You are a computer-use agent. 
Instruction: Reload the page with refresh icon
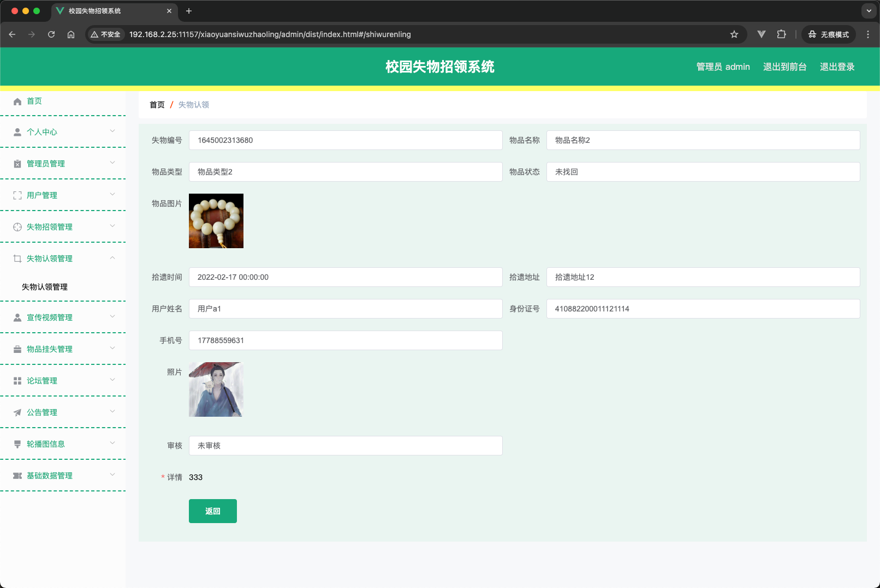point(51,34)
